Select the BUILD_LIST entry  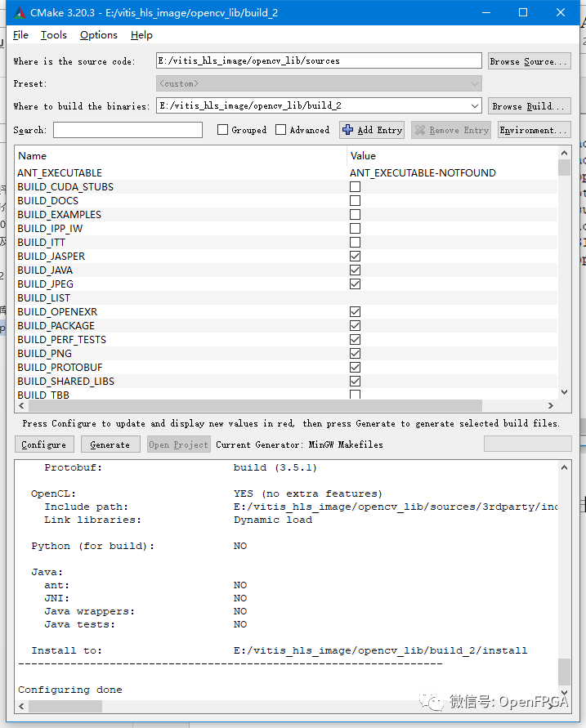[x=43, y=298]
